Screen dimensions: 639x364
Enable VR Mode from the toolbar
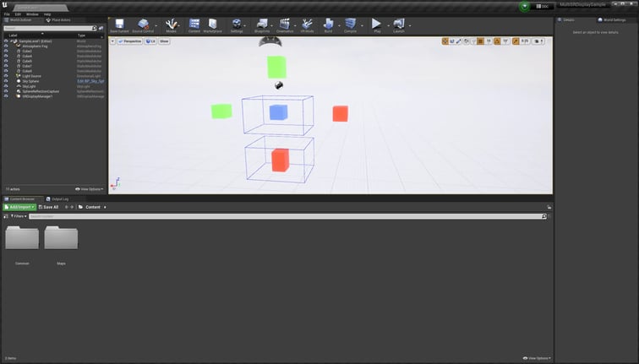307,25
